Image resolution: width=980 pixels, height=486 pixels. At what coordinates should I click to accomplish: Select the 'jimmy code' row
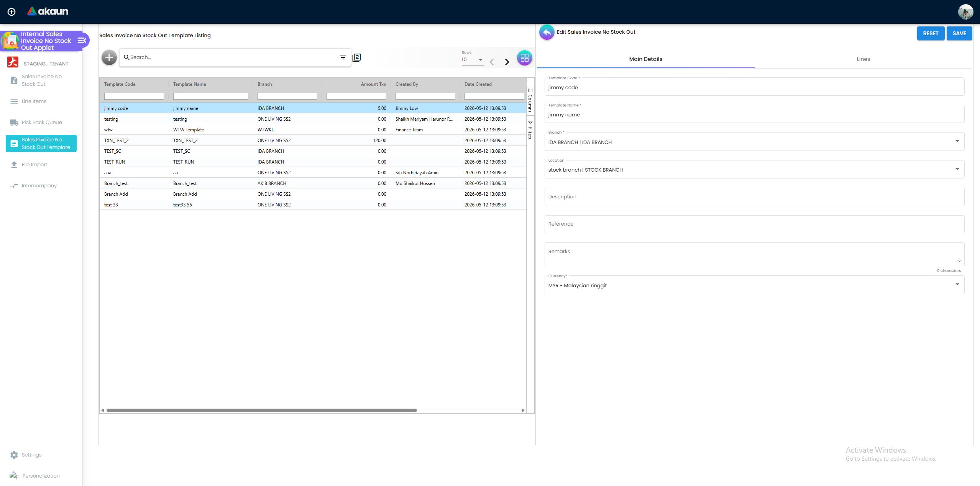point(313,108)
